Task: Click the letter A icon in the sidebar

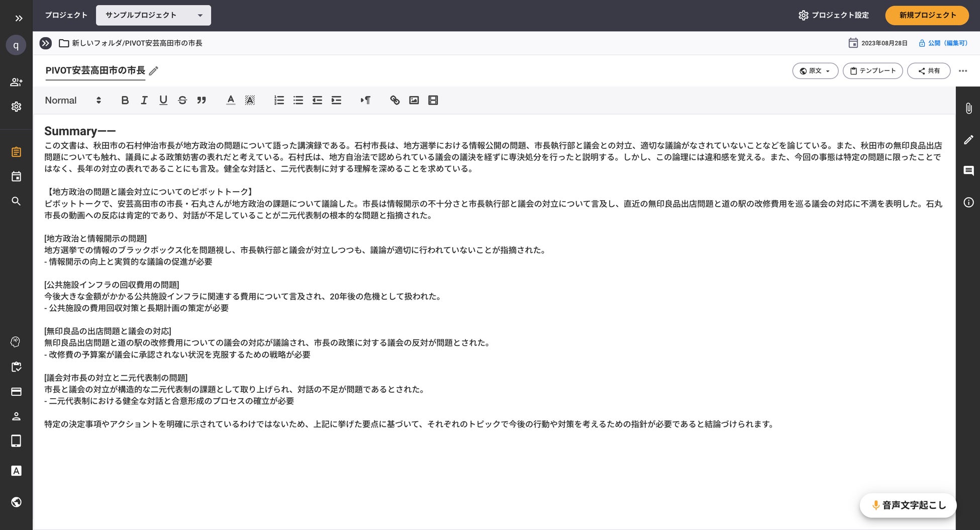Action: pos(16,471)
